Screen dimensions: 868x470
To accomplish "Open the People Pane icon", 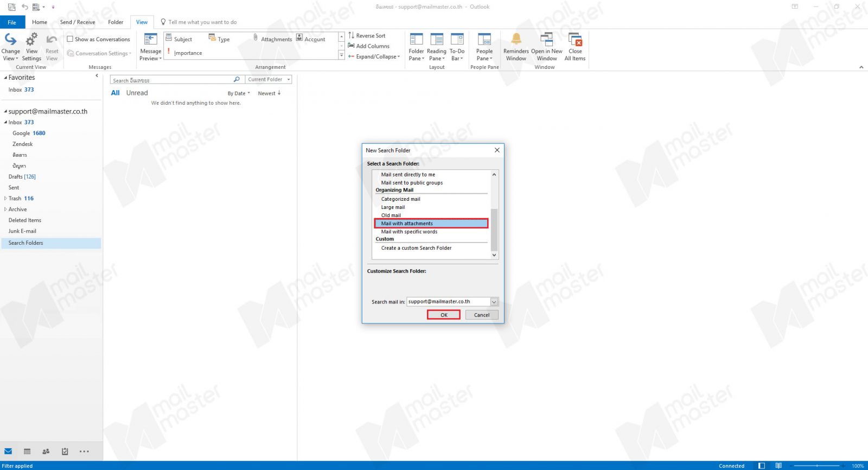I will [x=484, y=40].
